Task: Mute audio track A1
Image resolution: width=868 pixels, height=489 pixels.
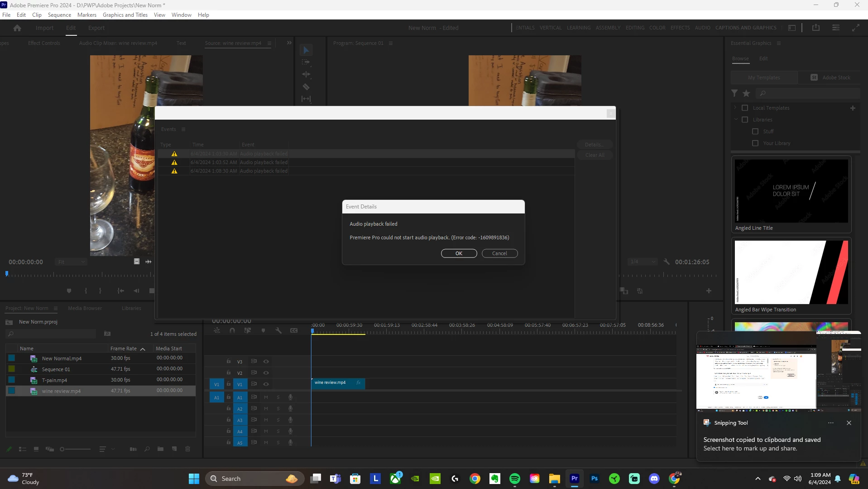Action: [266, 397]
